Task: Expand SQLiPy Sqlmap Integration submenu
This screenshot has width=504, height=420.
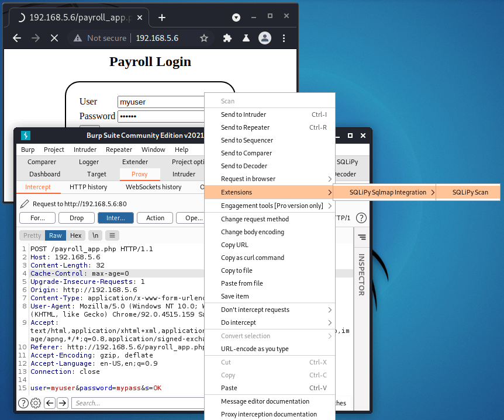Action: tap(384, 192)
